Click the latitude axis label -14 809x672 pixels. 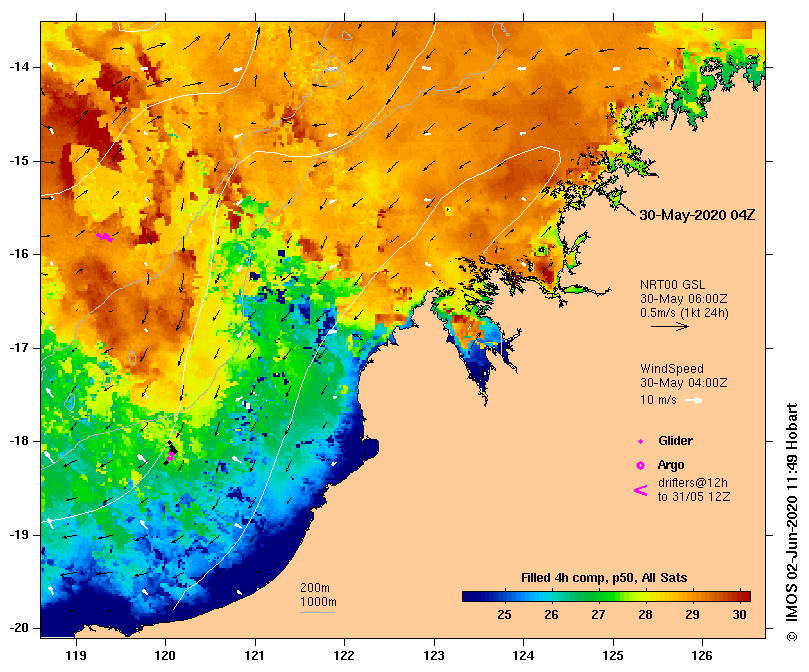coord(19,67)
